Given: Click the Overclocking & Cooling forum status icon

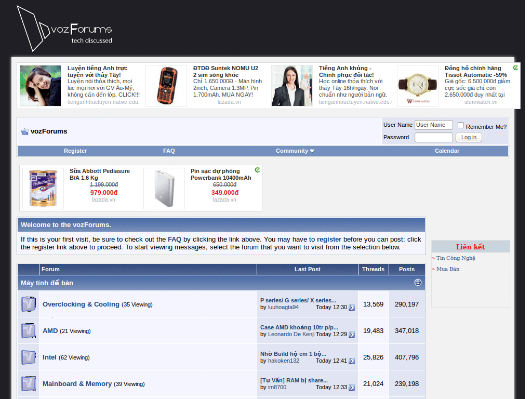Looking at the screenshot, I should (x=28, y=304).
